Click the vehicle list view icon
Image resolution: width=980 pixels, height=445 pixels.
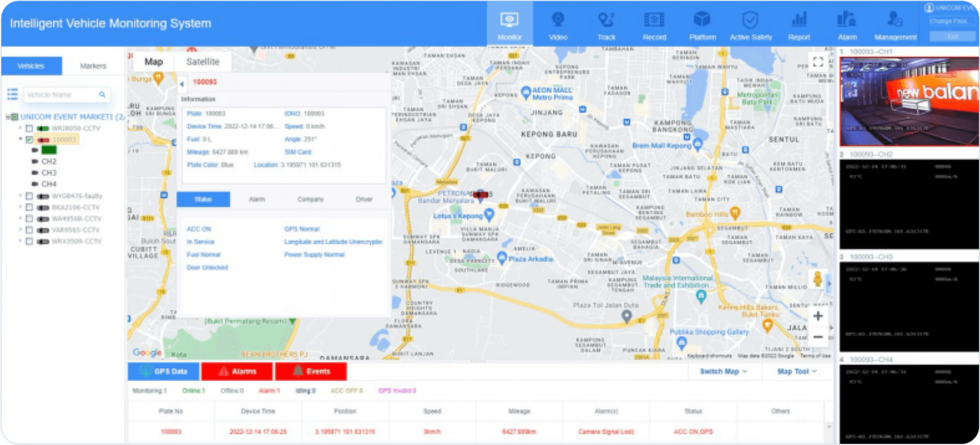12,94
